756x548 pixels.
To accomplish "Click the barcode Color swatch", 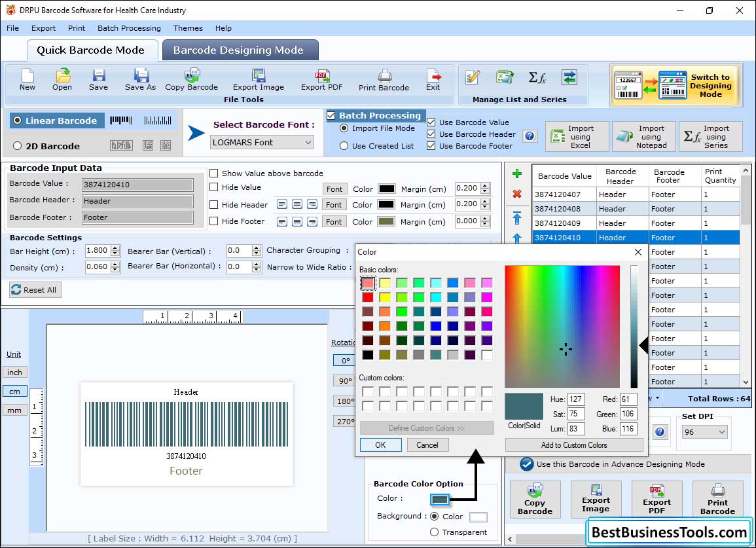I will (x=440, y=499).
